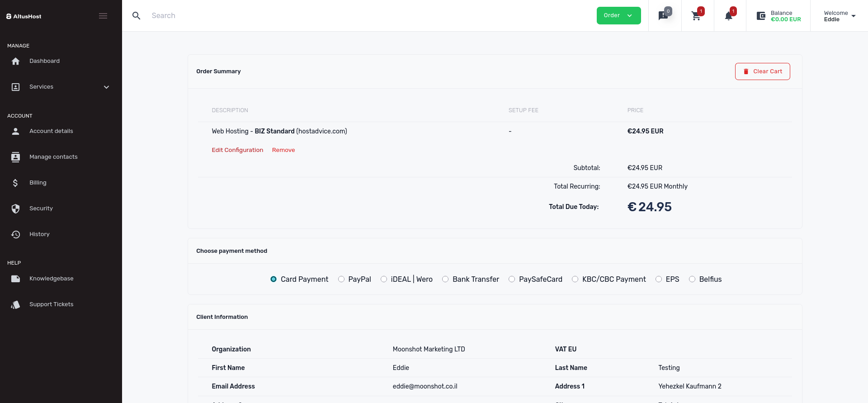
Task: Click the trash icon in Clear Cart
Action: [x=746, y=71]
